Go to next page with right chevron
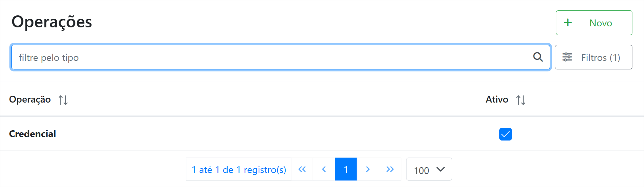This screenshot has height=187, width=644. [x=368, y=169]
